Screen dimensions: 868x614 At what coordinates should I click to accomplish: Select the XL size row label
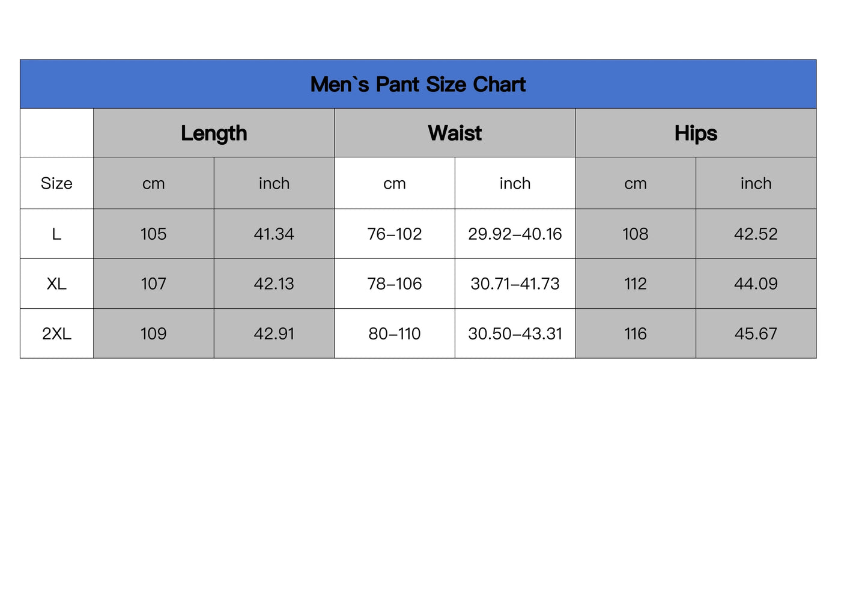click(56, 284)
